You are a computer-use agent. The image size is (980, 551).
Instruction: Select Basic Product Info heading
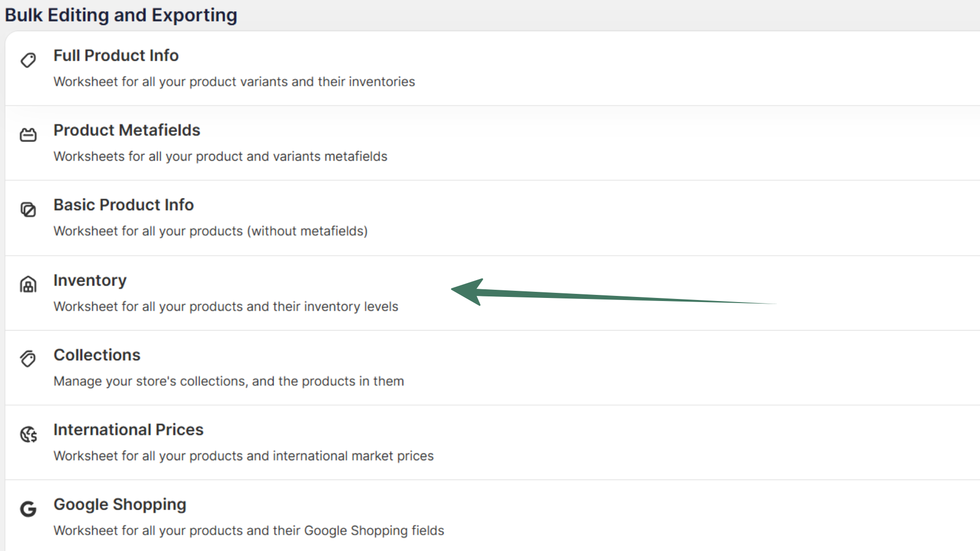(124, 205)
